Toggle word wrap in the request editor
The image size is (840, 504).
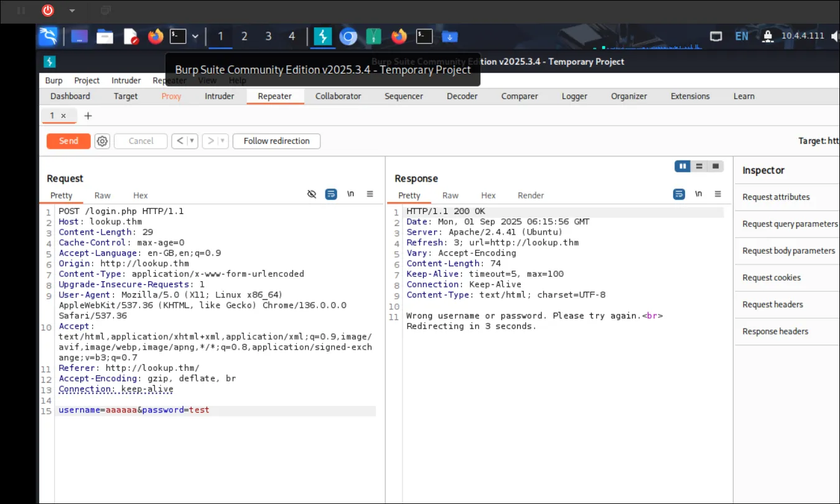point(332,194)
